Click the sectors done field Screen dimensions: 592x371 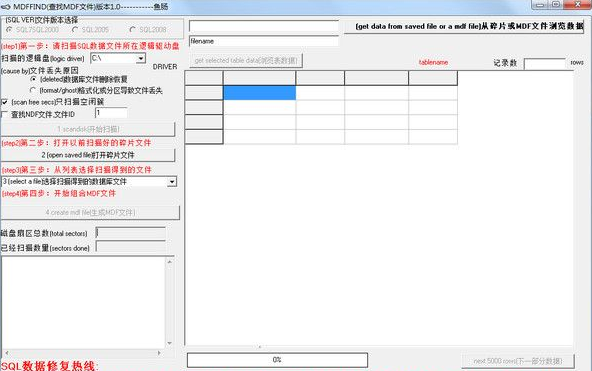[131, 247]
